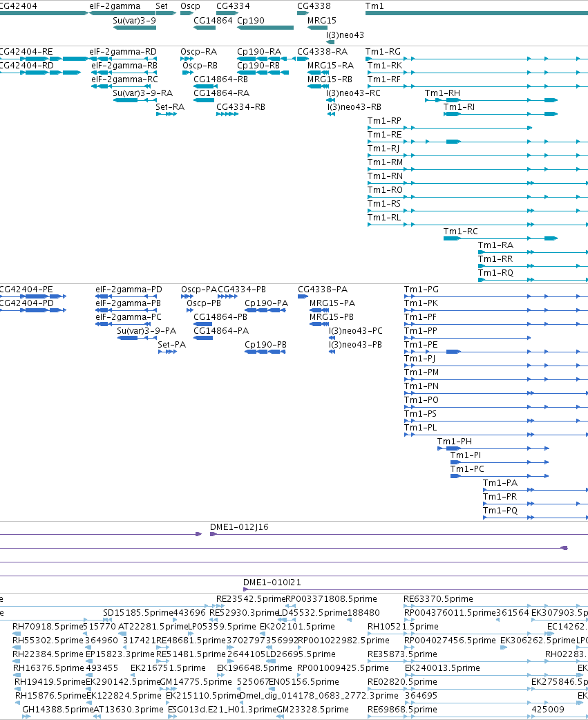The height and width of the screenshot is (720, 588).
Task: Click BAC clone DME1-010I21
Action: (x=272, y=582)
